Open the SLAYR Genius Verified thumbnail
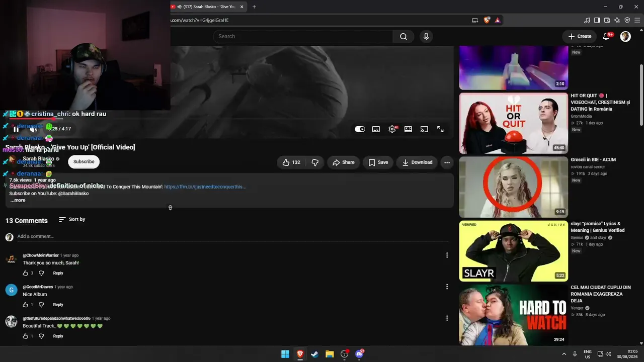This screenshot has width=644, height=362. pyautogui.click(x=513, y=251)
